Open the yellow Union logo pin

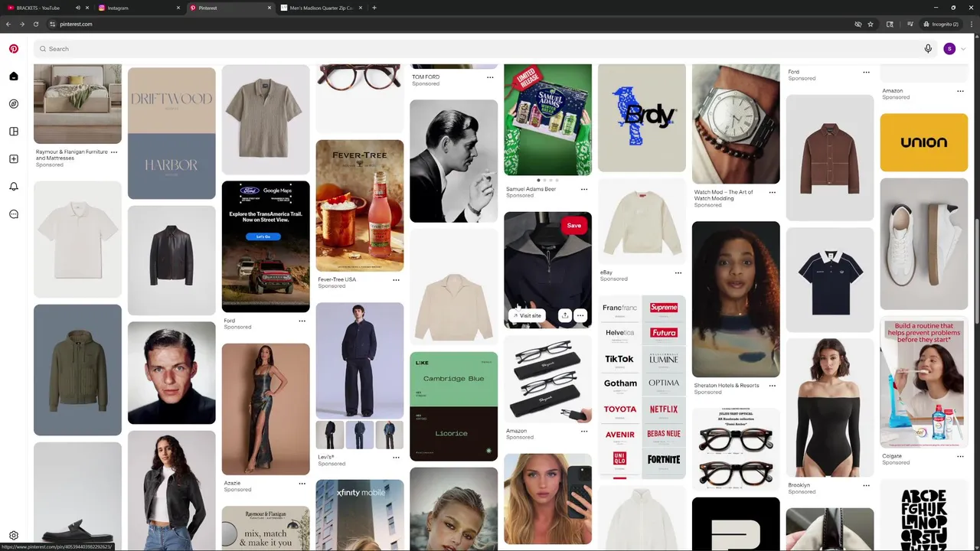(924, 142)
